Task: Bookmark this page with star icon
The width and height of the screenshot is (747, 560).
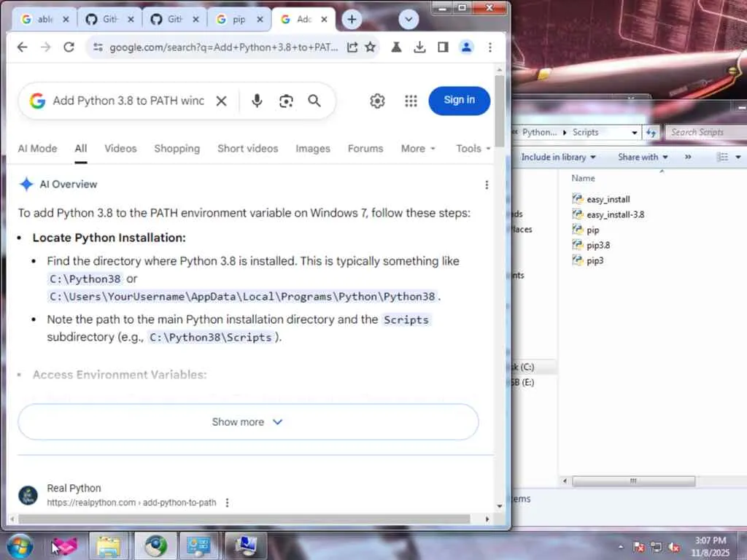Action: tap(370, 47)
